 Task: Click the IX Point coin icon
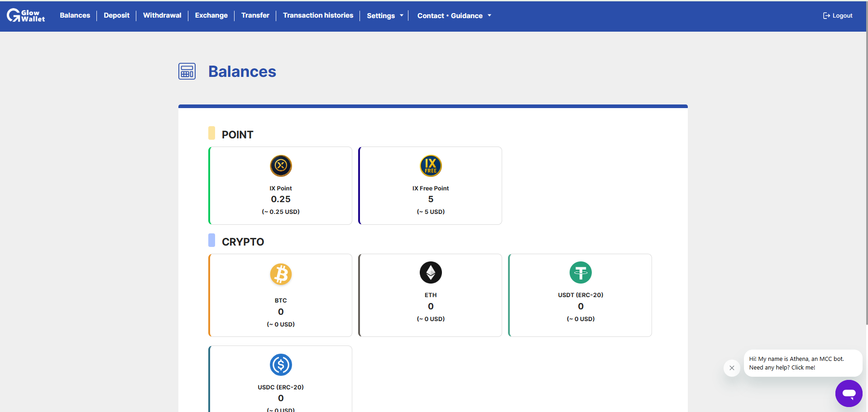click(281, 166)
